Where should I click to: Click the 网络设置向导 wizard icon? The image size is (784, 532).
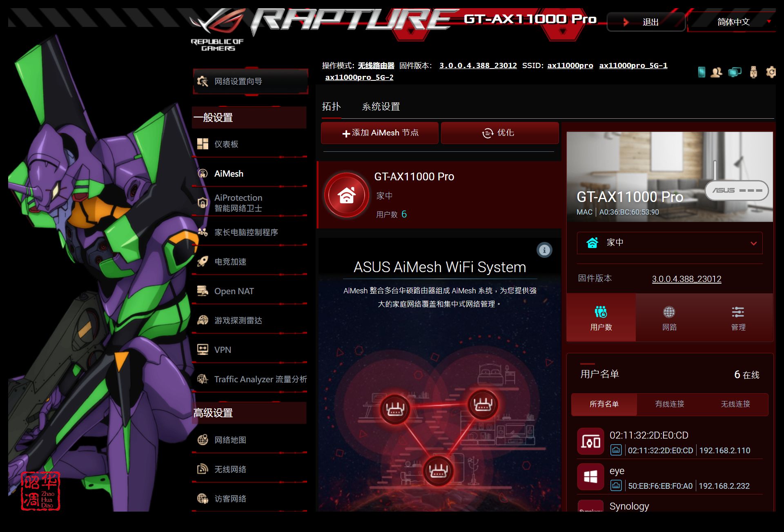pos(203,81)
